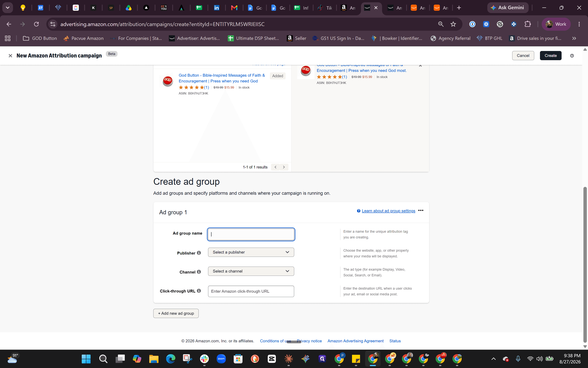Open File Explorer from the taskbar
The width and height of the screenshot is (588, 368).
pyautogui.click(x=154, y=359)
